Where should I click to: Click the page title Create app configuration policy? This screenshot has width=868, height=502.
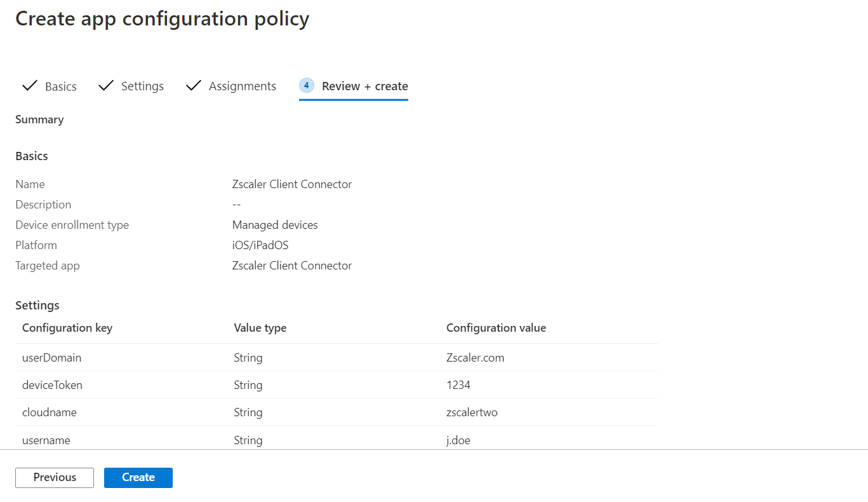162,18
